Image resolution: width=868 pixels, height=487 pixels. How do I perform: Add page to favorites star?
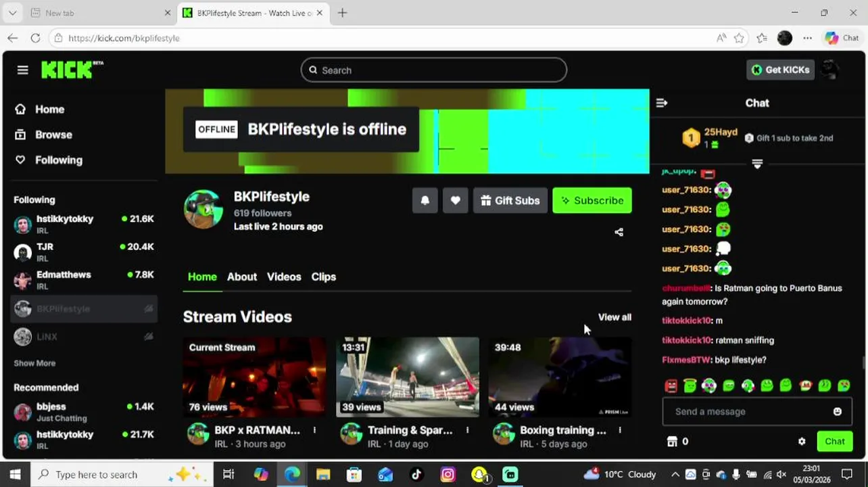[739, 38]
